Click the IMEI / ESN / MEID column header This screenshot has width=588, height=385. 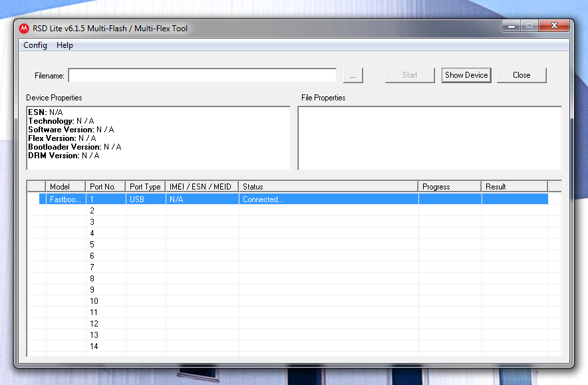(202, 187)
